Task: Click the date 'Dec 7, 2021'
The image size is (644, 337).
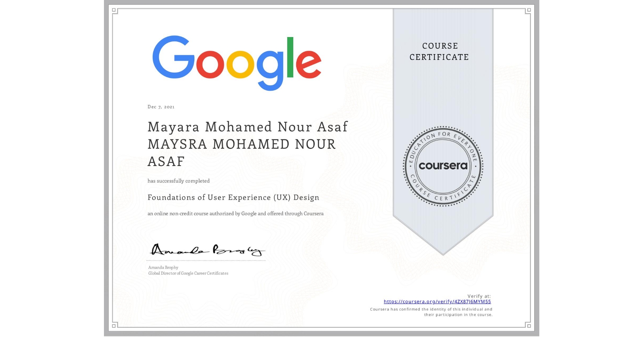Action: click(x=160, y=106)
